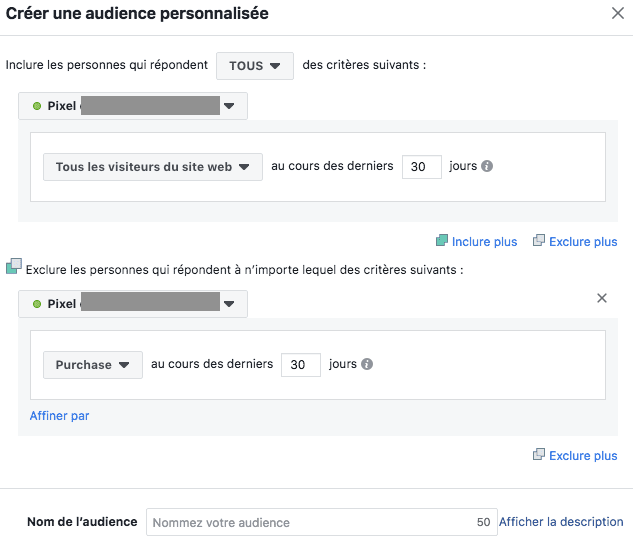
Task: Click the upper 'Exclure plus' link
Action: point(583,242)
